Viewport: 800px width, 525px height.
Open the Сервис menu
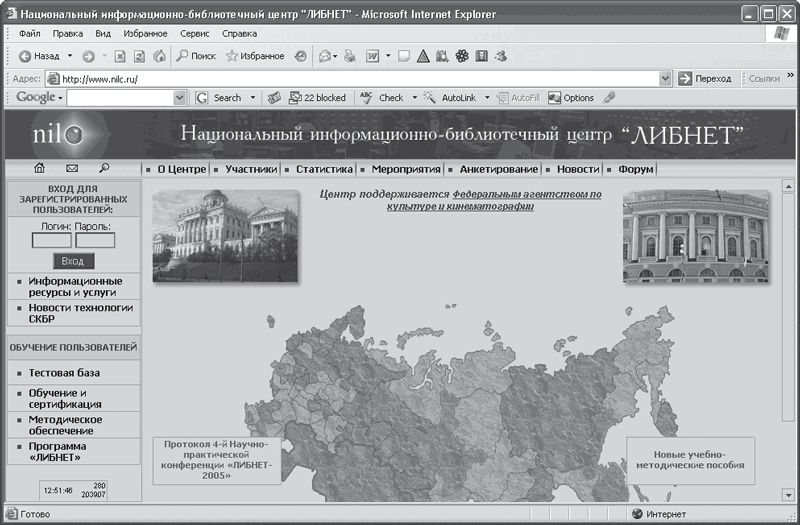194,34
